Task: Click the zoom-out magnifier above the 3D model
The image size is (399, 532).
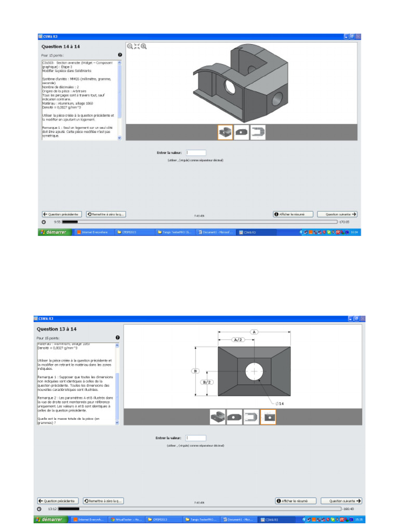Action: tap(130, 46)
